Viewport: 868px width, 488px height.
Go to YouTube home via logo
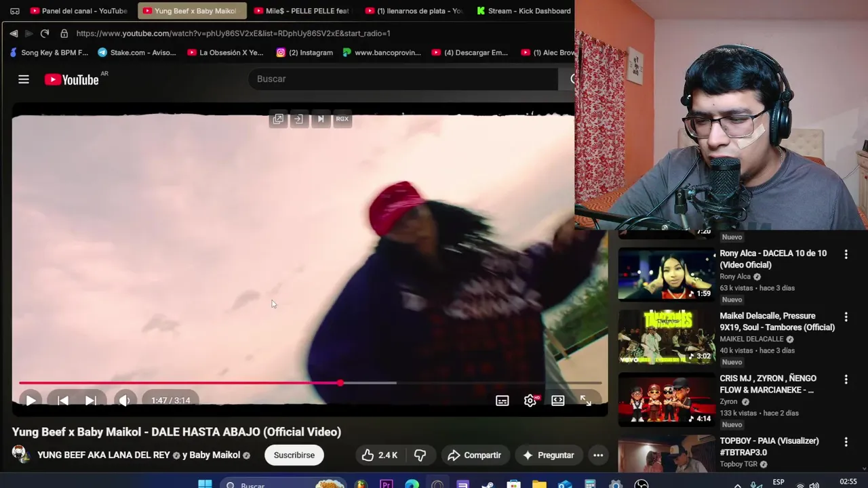click(x=72, y=79)
